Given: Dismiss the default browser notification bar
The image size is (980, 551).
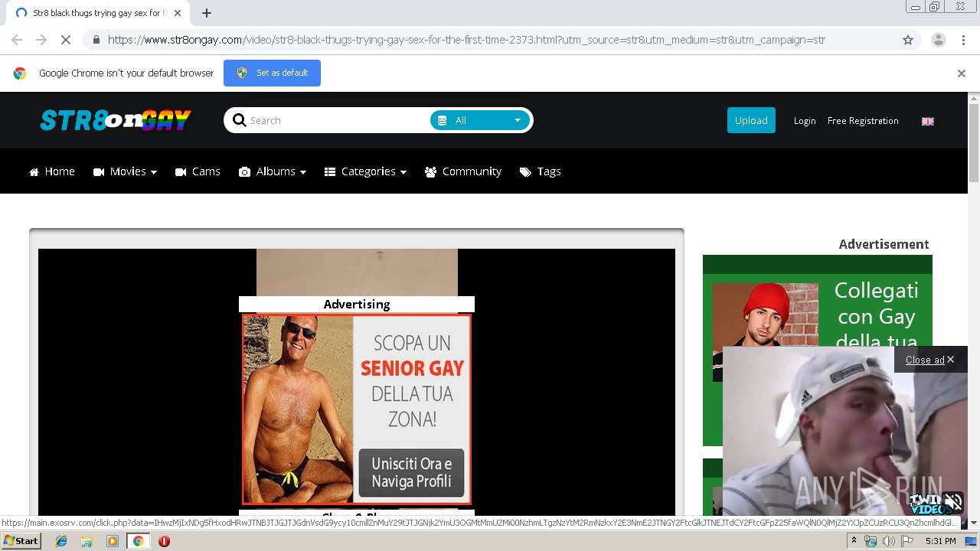Looking at the screenshot, I should click(962, 73).
